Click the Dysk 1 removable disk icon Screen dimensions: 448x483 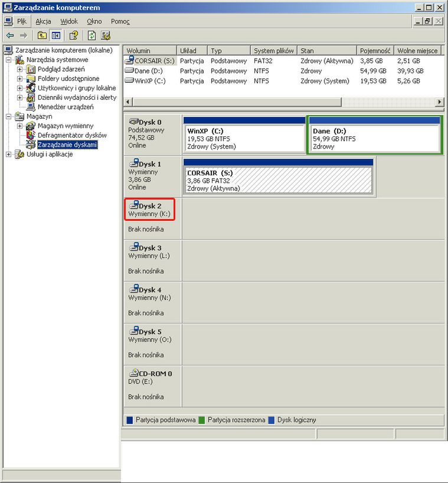[x=133, y=162]
